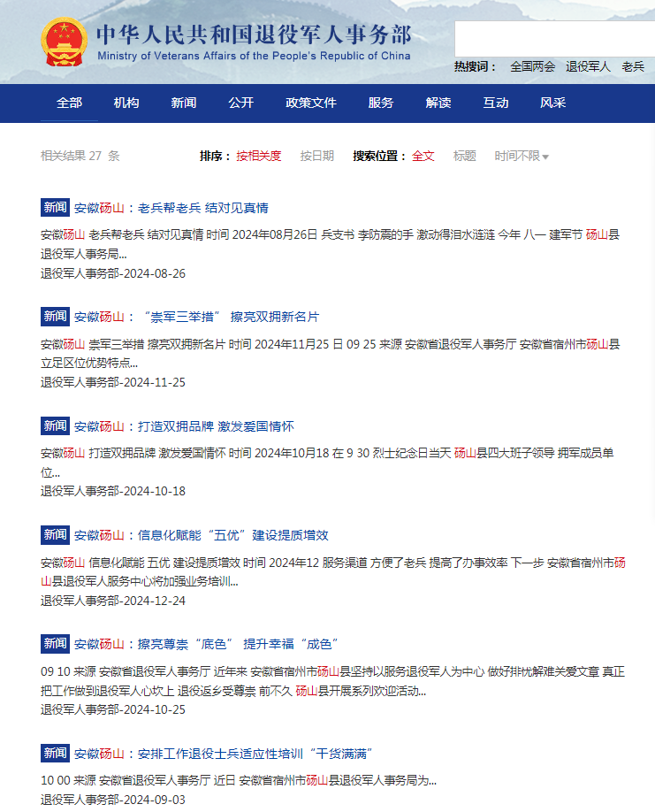This screenshot has width=655, height=812.
Task: Click 新闻 tag beside 信息化赋能 result
Action: (x=56, y=535)
